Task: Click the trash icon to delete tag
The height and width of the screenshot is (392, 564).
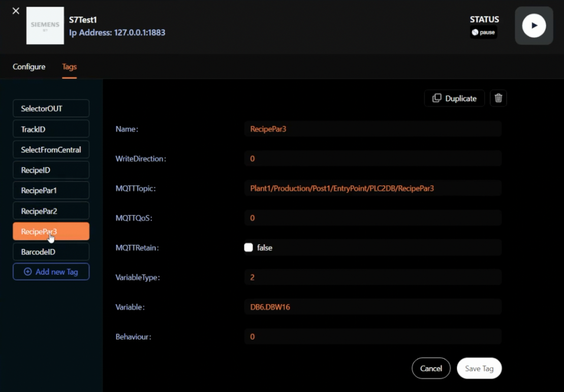Action: pos(498,99)
